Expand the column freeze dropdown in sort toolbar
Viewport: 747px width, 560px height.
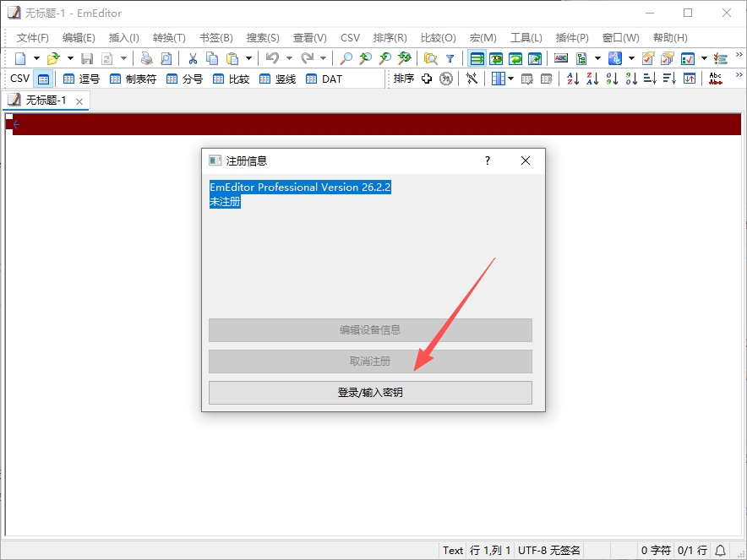point(510,79)
